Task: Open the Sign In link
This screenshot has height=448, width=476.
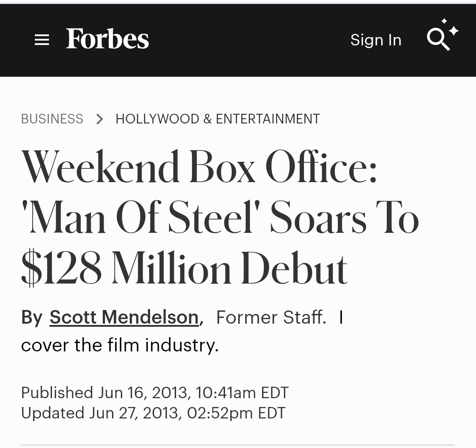Action: (376, 40)
